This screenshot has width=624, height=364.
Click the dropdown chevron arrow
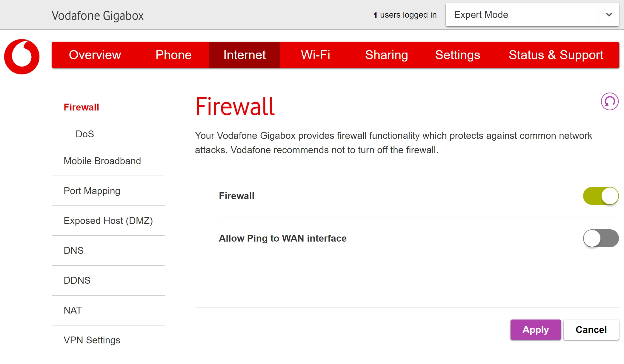click(609, 15)
